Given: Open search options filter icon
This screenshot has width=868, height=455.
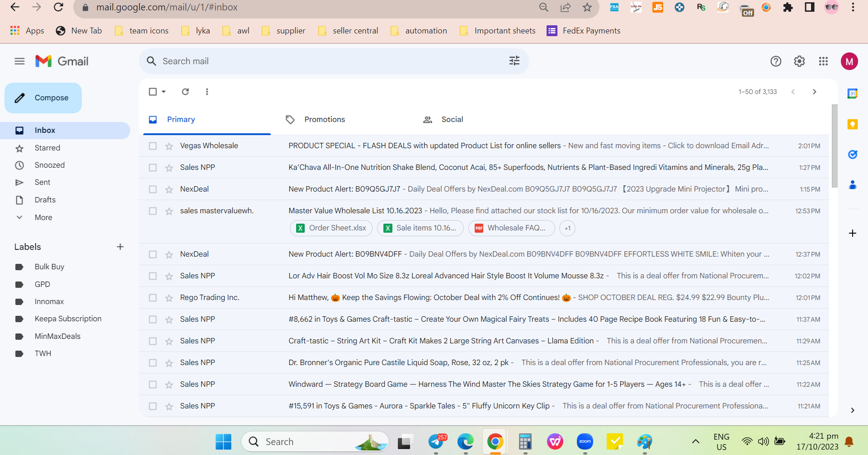Looking at the screenshot, I should pyautogui.click(x=514, y=61).
